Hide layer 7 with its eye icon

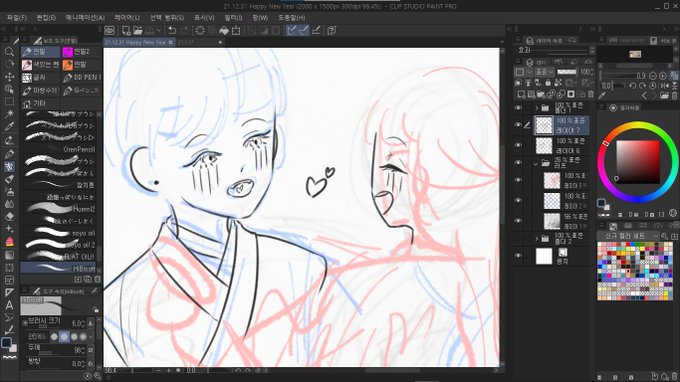[x=518, y=125]
